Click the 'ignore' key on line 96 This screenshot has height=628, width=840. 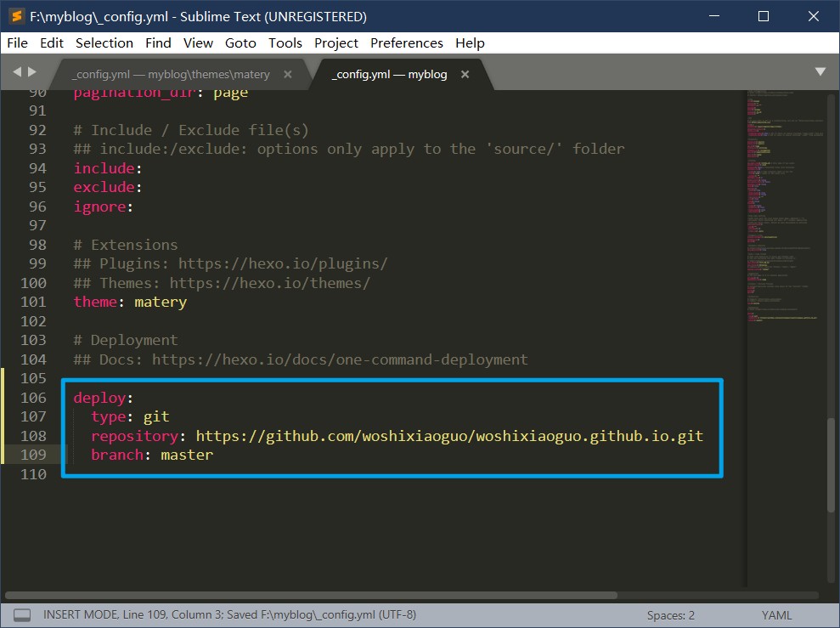click(99, 207)
